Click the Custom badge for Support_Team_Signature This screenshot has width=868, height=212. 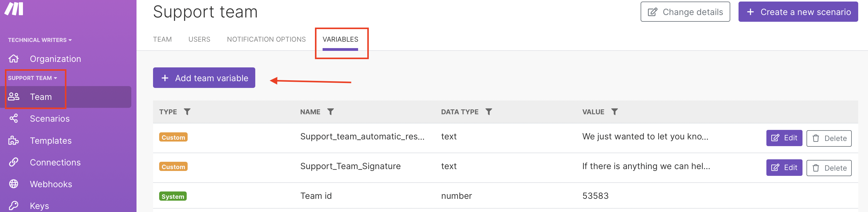tap(173, 166)
